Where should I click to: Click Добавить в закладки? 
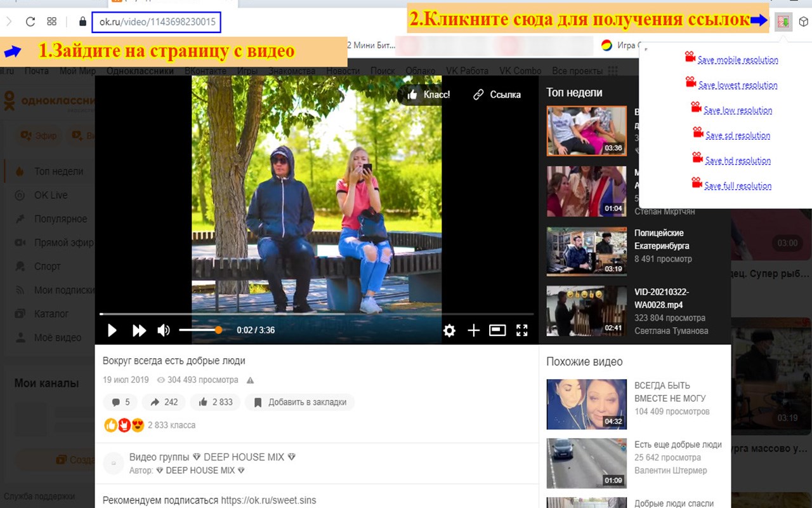tap(300, 402)
